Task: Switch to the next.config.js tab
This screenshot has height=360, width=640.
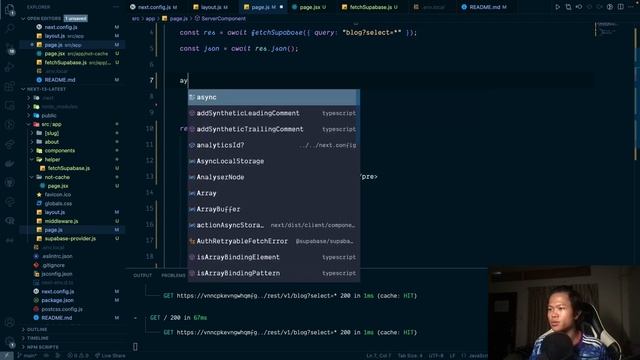Action: 154,7
